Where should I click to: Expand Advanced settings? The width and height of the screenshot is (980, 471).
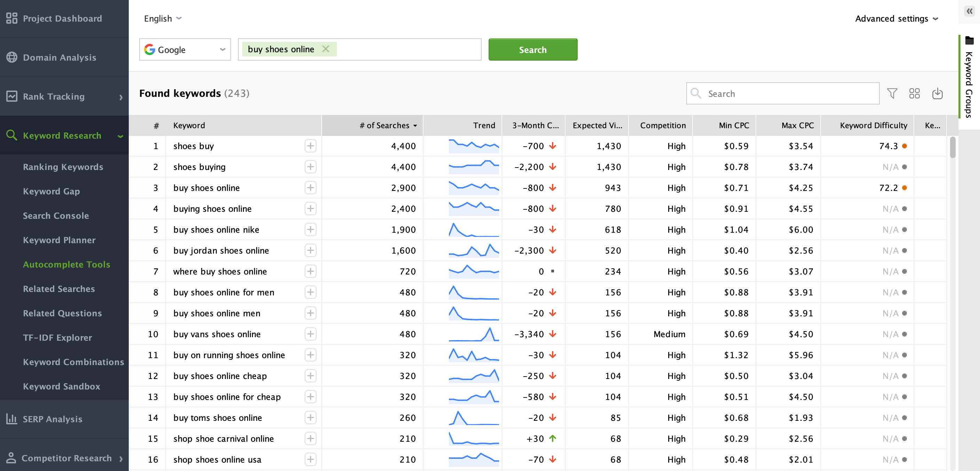[897, 18]
